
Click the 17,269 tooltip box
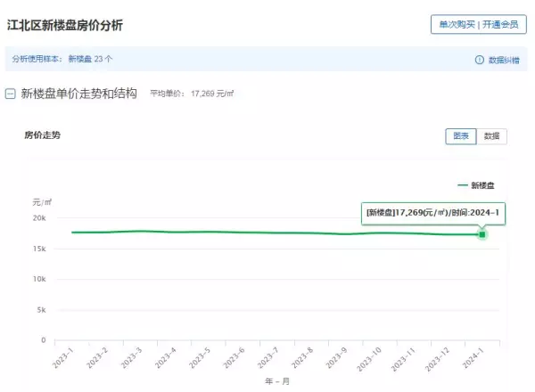pos(433,213)
